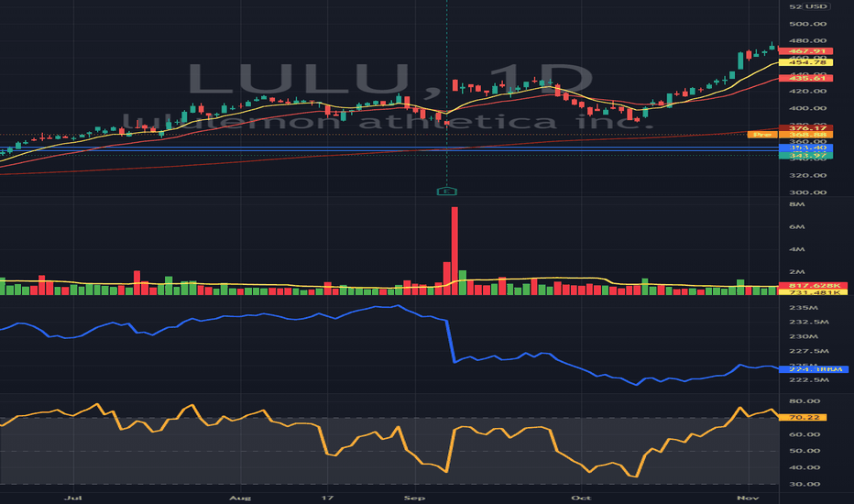Viewport: 854px width, 504px height.
Task: Click the 'Sep' date label on the time axis
Action: point(414,498)
